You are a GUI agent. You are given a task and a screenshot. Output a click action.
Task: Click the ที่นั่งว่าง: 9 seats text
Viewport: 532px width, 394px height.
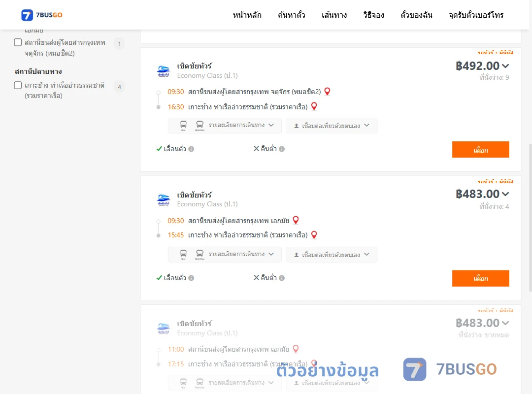pyautogui.click(x=494, y=77)
